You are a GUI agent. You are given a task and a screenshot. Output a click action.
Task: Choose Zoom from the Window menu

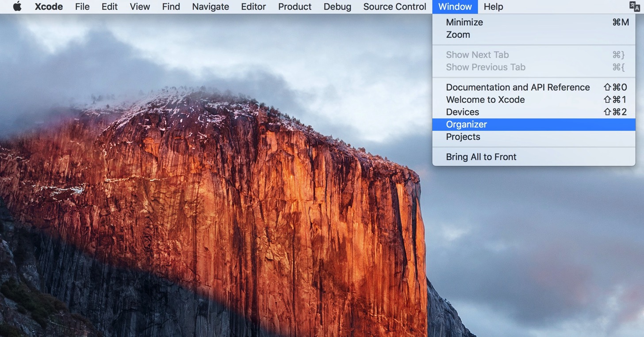[x=534, y=34]
